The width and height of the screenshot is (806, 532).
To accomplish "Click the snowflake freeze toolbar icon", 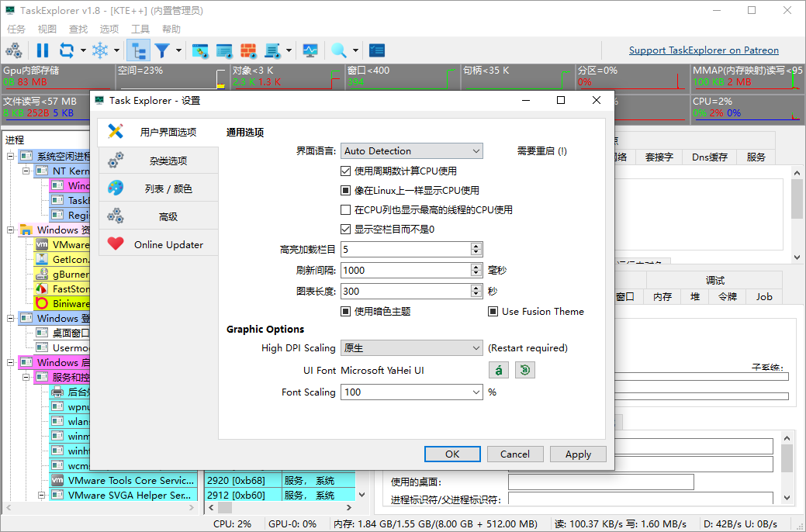I will [x=100, y=50].
